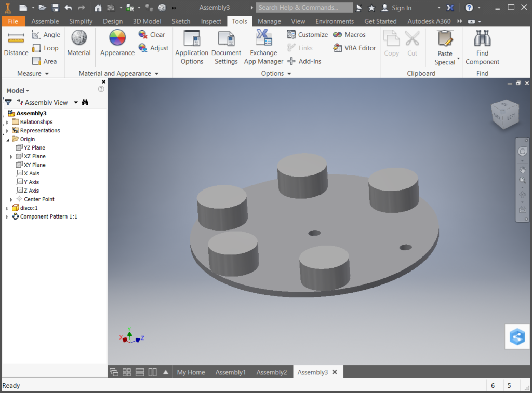Select the Distance measure tool
This screenshot has width=532, height=393.
(16, 44)
